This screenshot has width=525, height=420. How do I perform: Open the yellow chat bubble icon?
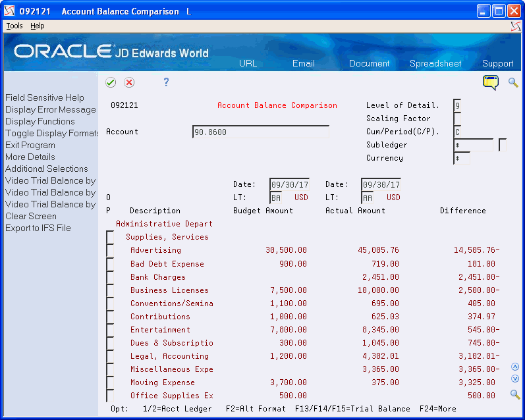point(491,82)
